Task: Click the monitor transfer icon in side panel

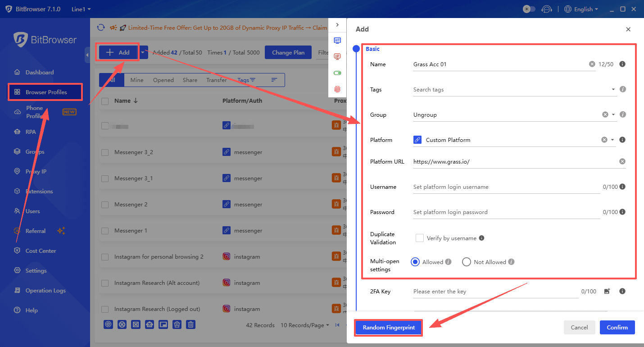Action: coord(338,40)
